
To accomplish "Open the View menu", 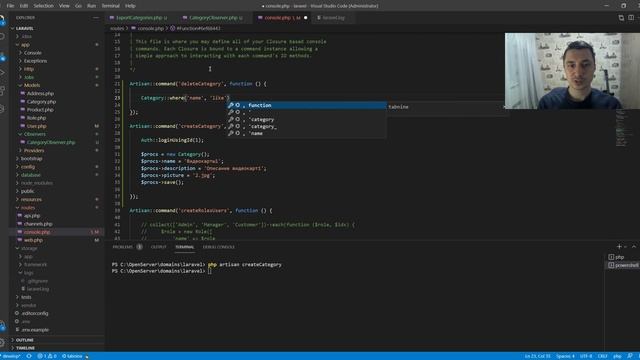I will point(64,6).
